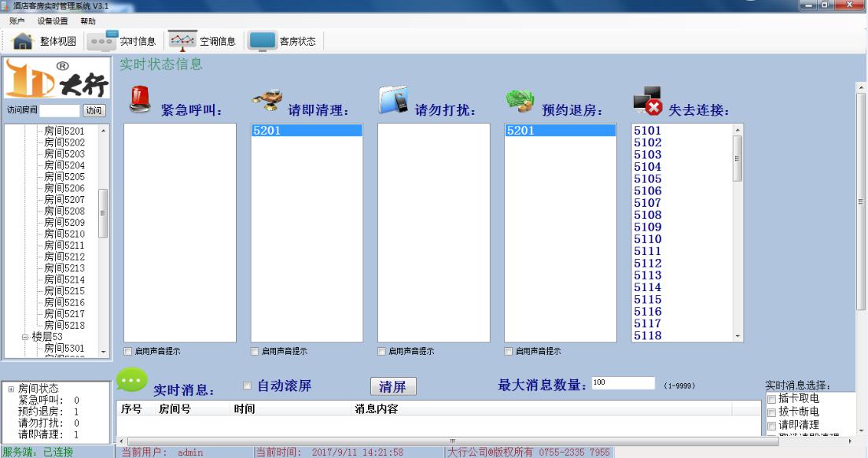Click 请即清理 count in status tree

pyautogui.click(x=49, y=434)
